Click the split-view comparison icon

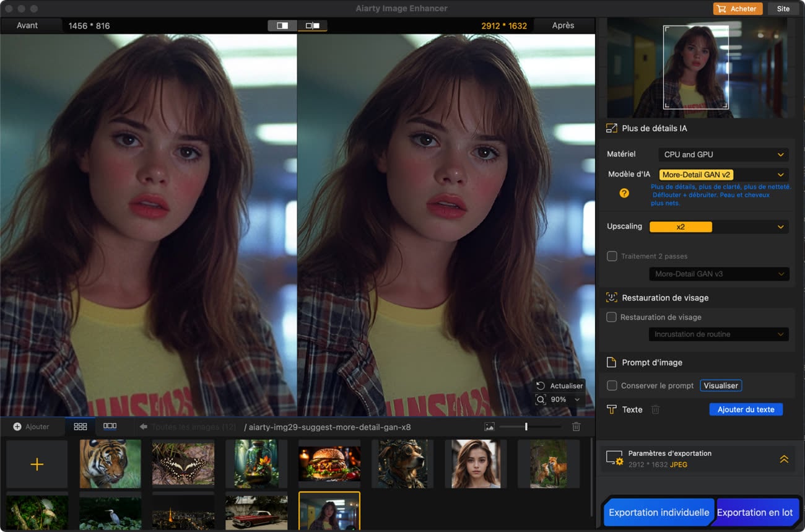tap(282, 25)
